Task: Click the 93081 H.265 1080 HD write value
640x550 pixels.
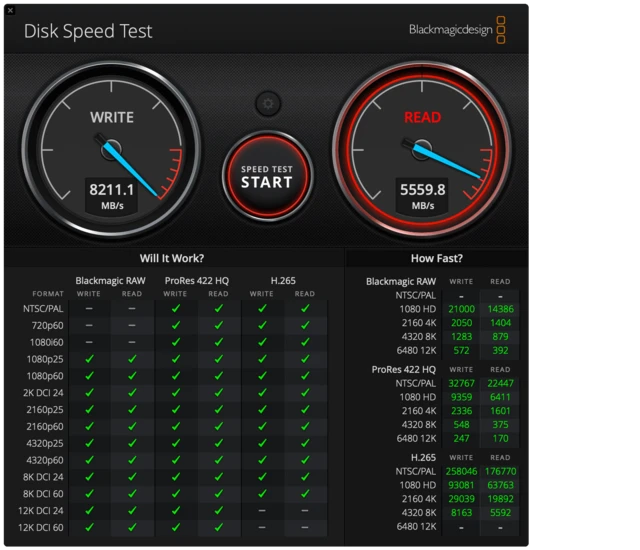Action: pyautogui.click(x=462, y=486)
